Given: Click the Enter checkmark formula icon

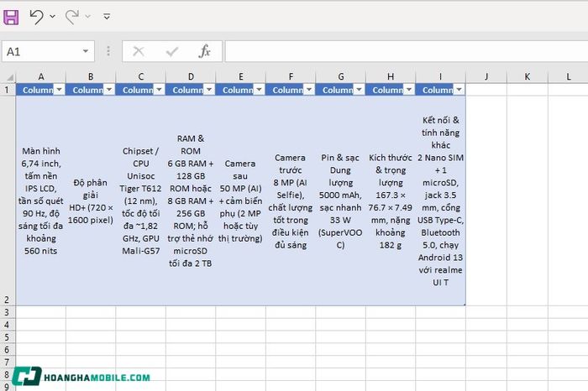Looking at the screenshot, I should pos(172,51).
